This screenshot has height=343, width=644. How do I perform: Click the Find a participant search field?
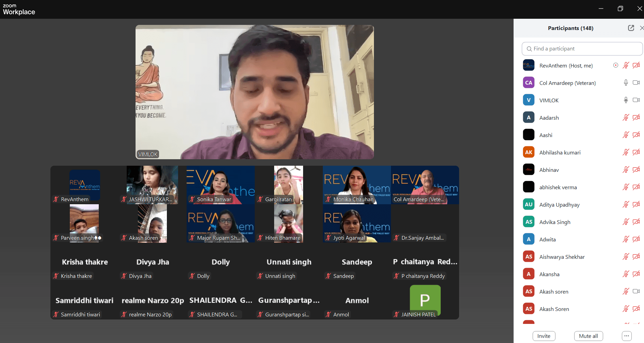pyautogui.click(x=582, y=49)
